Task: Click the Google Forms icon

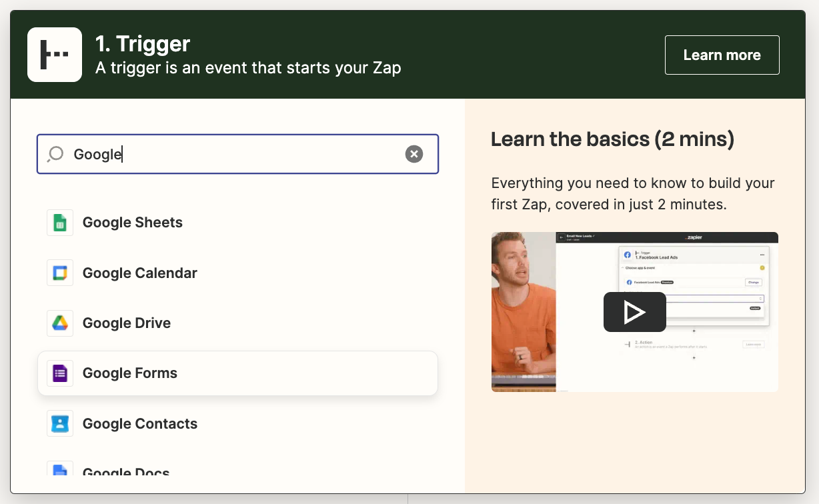Action: pyautogui.click(x=60, y=373)
